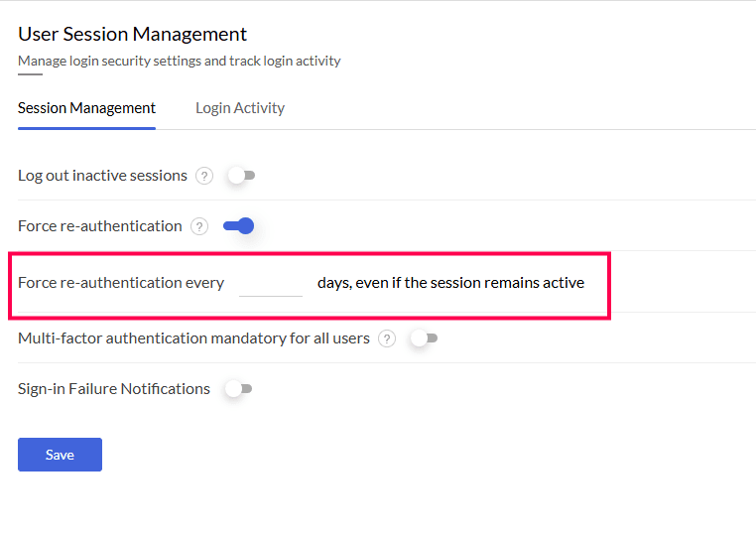Screen dimensions: 756x539
Task: Enable the Log out inactive sessions toggle
Action: click(x=241, y=176)
